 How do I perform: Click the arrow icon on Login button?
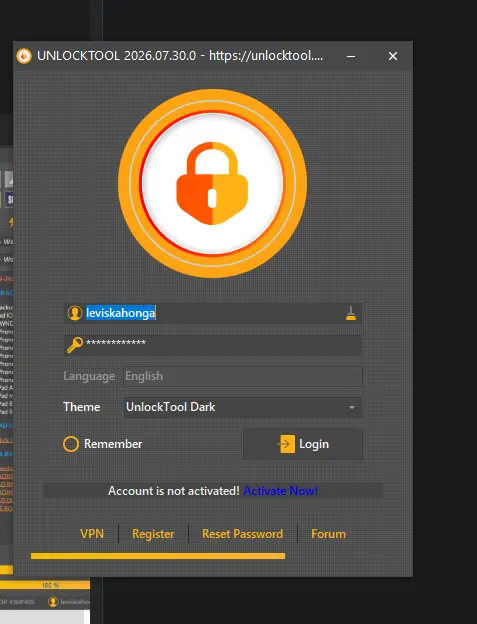pos(286,444)
